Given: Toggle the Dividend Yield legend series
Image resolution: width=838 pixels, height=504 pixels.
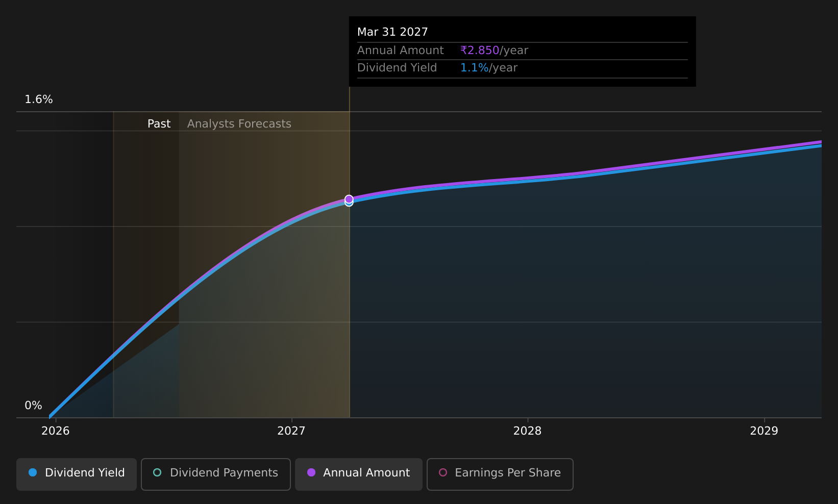Looking at the screenshot, I should click(x=77, y=474).
